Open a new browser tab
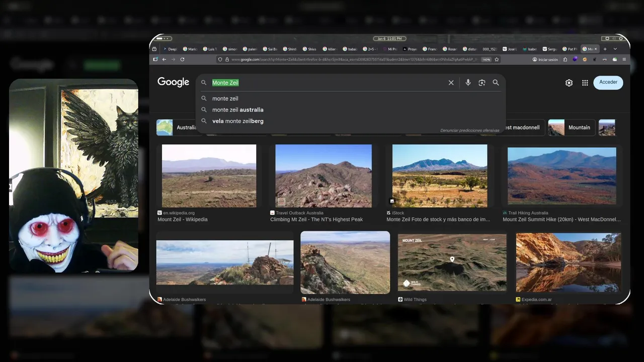 [x=605, y=49]
